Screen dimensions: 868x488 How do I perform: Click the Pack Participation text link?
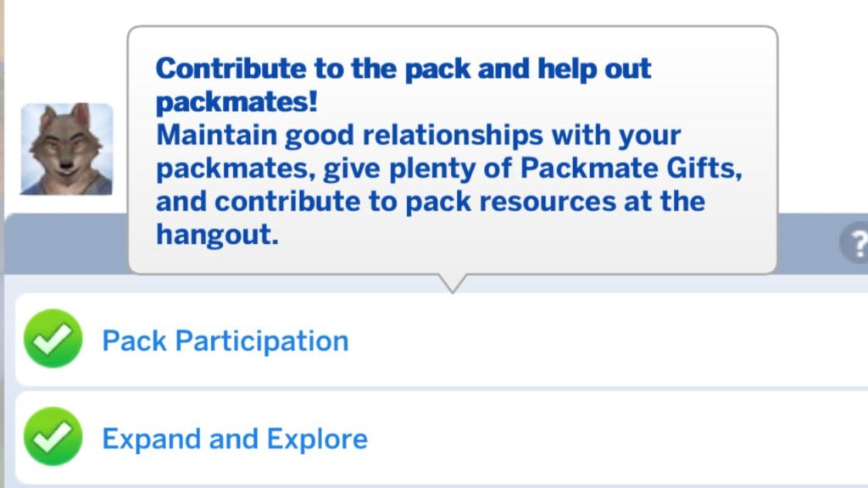tap(225, 340)
